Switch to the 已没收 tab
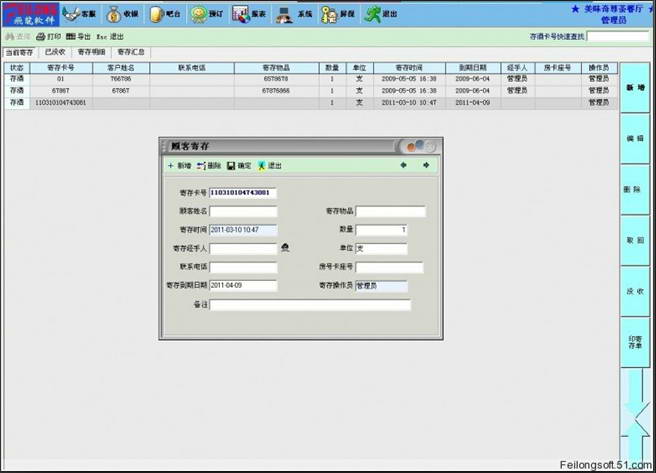 (x=55, y=52)
